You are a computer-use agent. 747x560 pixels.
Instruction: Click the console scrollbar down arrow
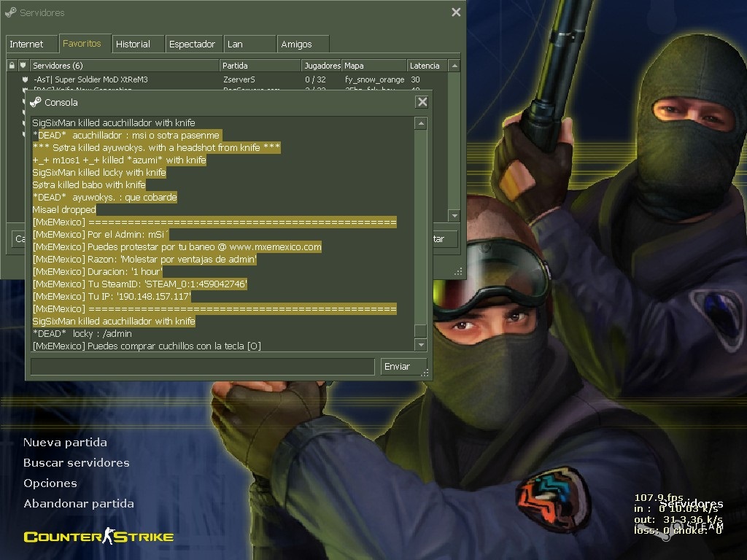coord(421,344)
